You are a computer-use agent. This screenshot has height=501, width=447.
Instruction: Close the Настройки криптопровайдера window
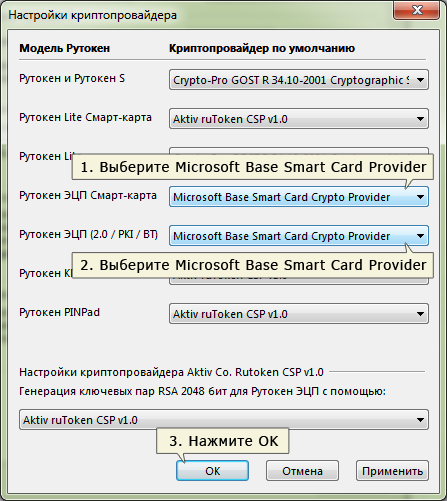pyautogui.click(x=417, y=10)
